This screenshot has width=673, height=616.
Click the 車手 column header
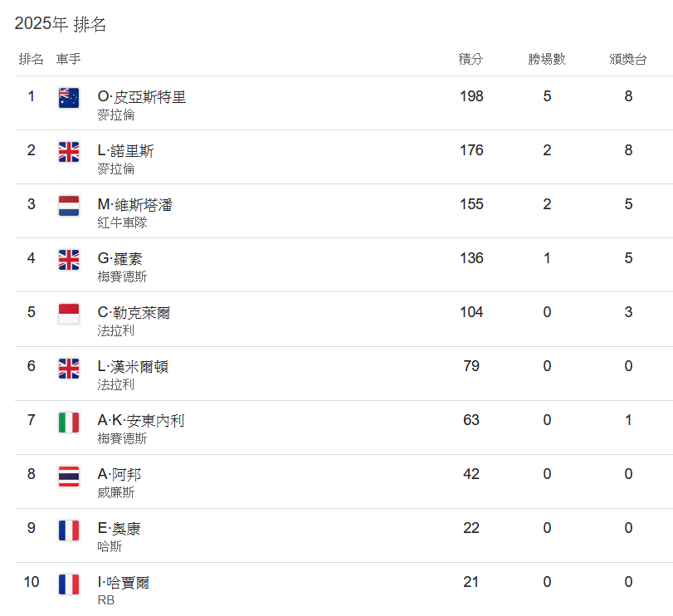coord(68,59)
